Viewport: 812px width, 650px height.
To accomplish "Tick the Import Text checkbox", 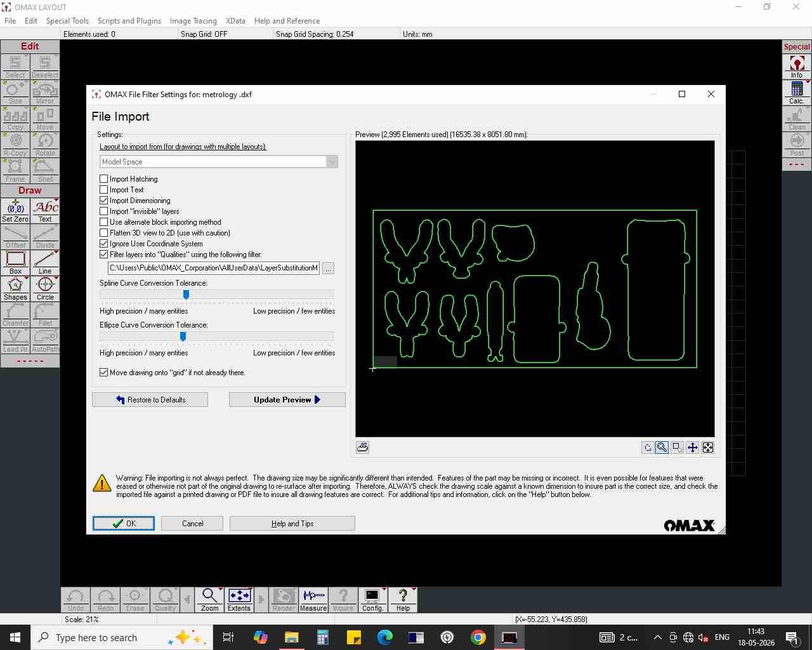I will coord(104,190).
